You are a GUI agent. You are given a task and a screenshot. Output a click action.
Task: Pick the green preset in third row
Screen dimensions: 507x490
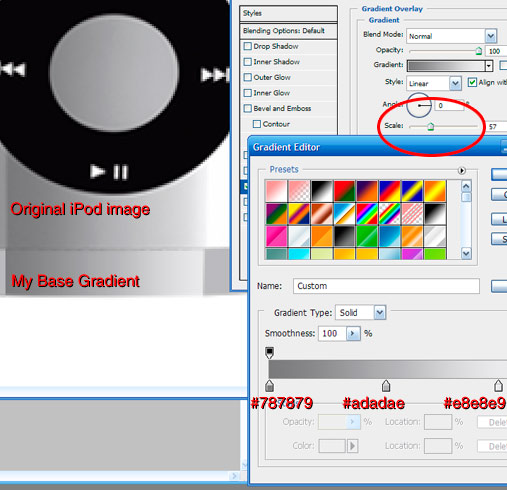coord(367,236)
